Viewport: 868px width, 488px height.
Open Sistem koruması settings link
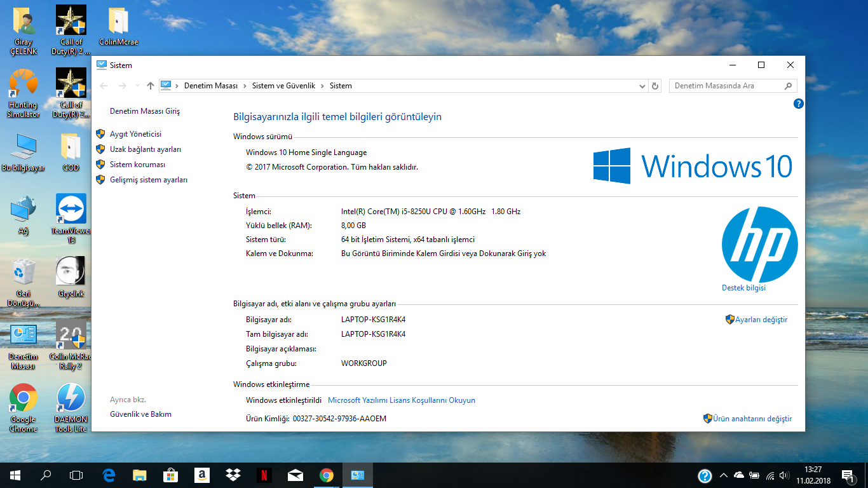pyautogui.click(x=137, y=165)
